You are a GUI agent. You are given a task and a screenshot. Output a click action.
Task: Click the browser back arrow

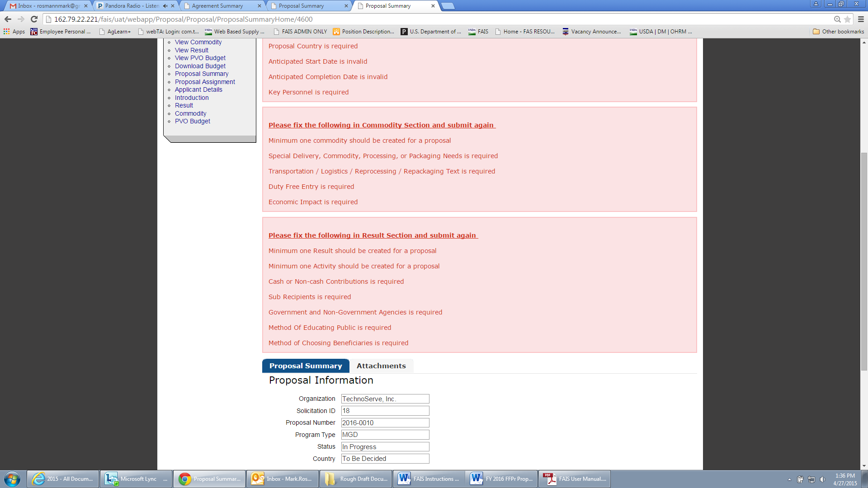(8, 19)
